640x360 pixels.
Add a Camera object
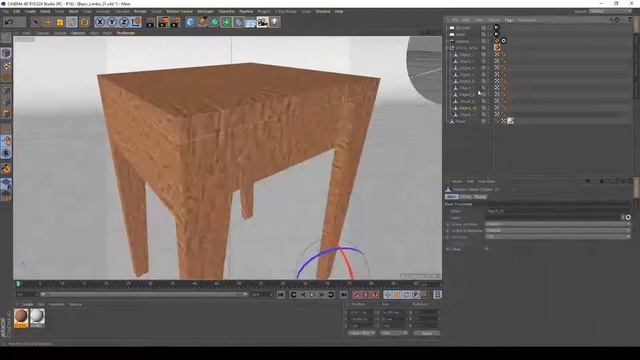click(262, 22)
